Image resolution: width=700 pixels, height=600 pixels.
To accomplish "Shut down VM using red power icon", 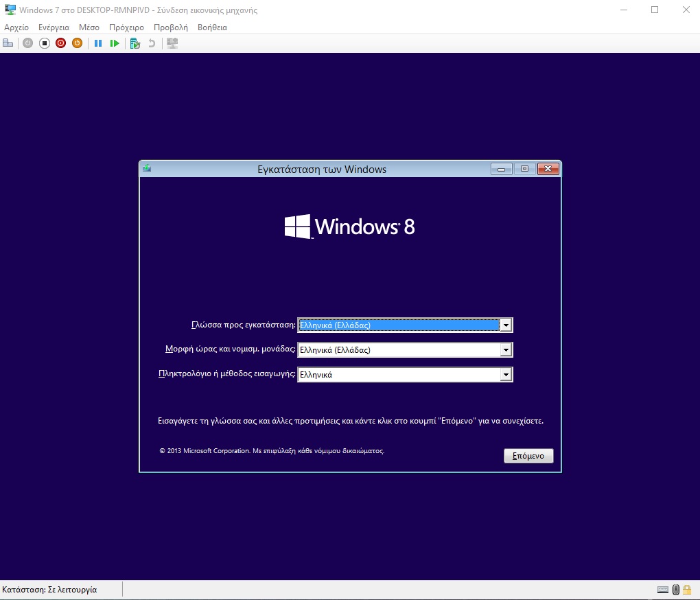I will pos(60,43).
